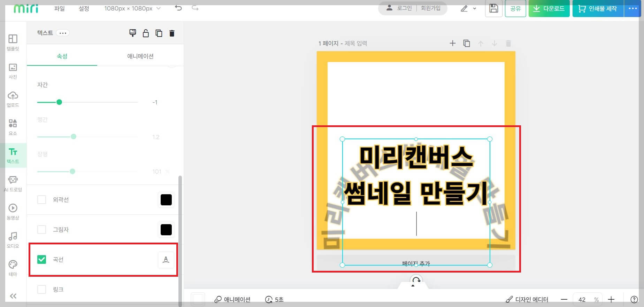Open the 요소 sidebar panel
Image resolution: width=644 pixels, height=307 pixels.
(13, 127)
